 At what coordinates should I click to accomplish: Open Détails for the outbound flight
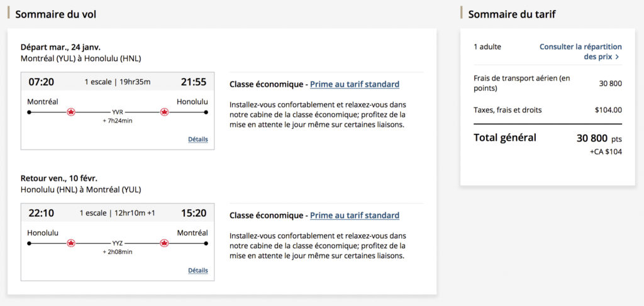pos(197,139)
